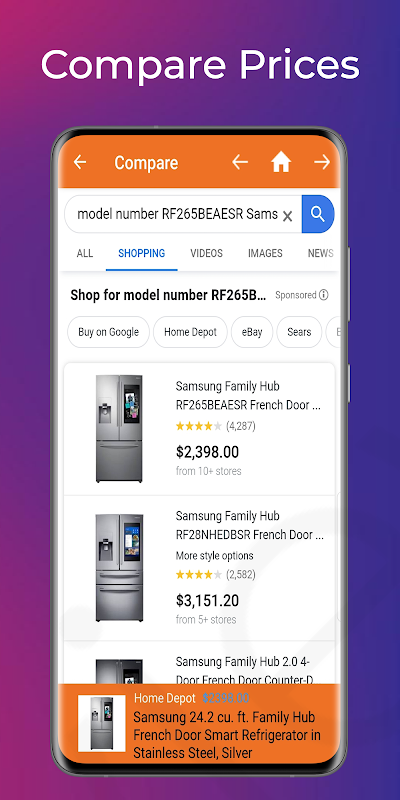The image size is (400, 800).
Task: Open the Sponsored info icon
Action: point(323,295)
